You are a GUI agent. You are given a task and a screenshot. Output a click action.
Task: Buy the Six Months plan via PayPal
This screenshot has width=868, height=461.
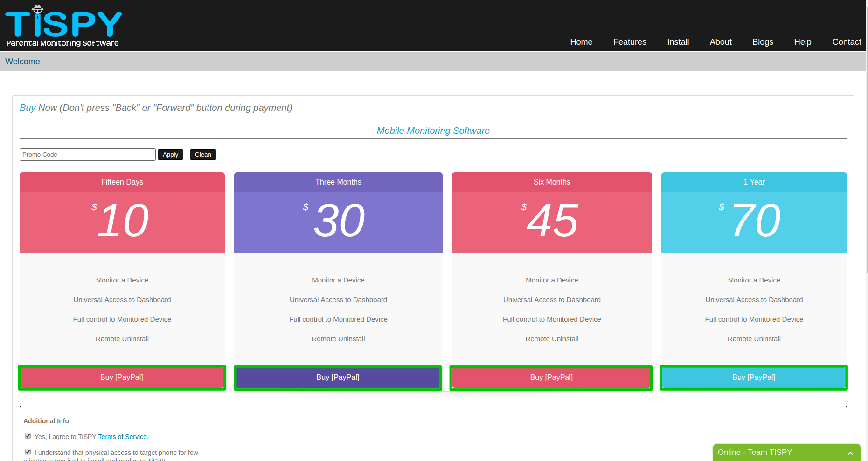tap(551, 378)
